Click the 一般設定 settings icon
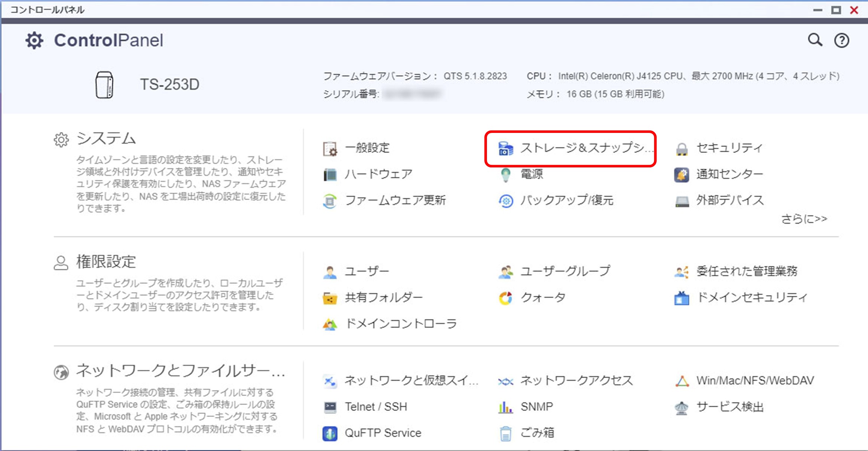The image size is (868, 451). click(330, 148)
